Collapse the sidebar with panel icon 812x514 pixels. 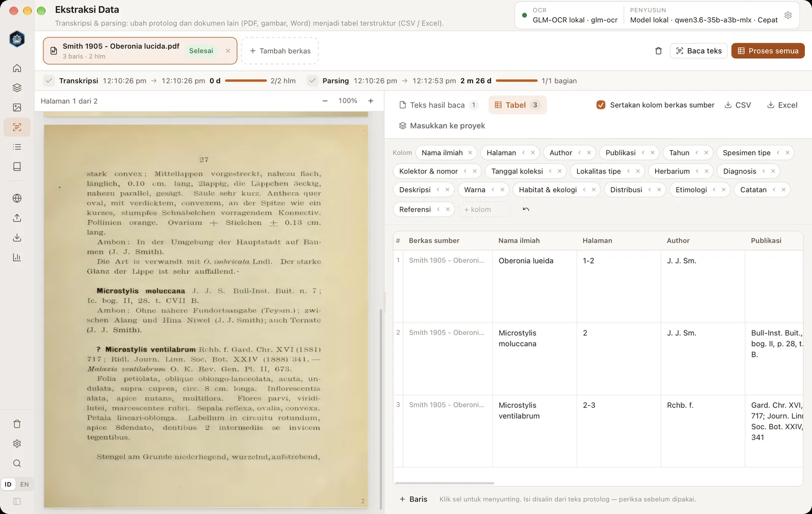[17, 501]
